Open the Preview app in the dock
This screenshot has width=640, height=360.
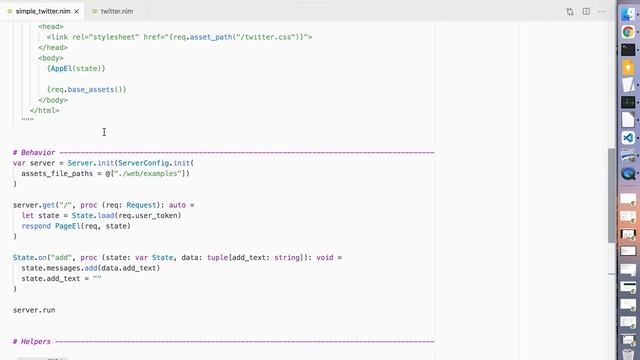pyautogui.click(x=628, y=156)
